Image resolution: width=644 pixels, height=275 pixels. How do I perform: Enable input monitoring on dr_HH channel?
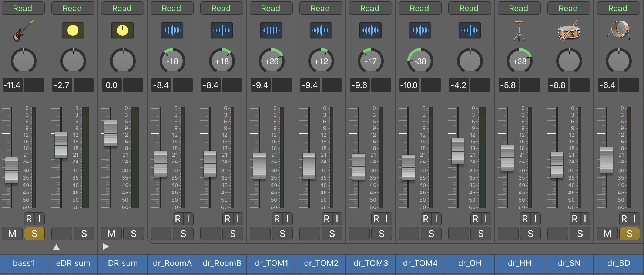click(x=535, y=219)
